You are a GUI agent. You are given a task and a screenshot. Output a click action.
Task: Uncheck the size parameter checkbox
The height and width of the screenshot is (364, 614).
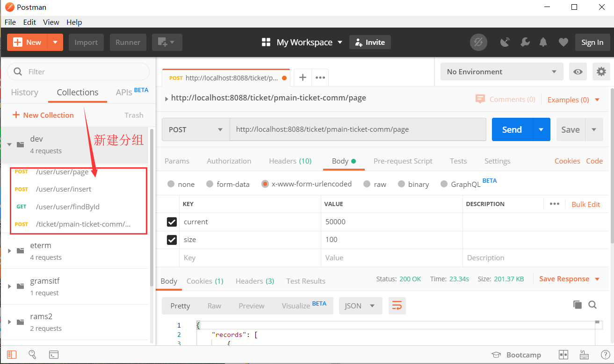pos(172,239)
